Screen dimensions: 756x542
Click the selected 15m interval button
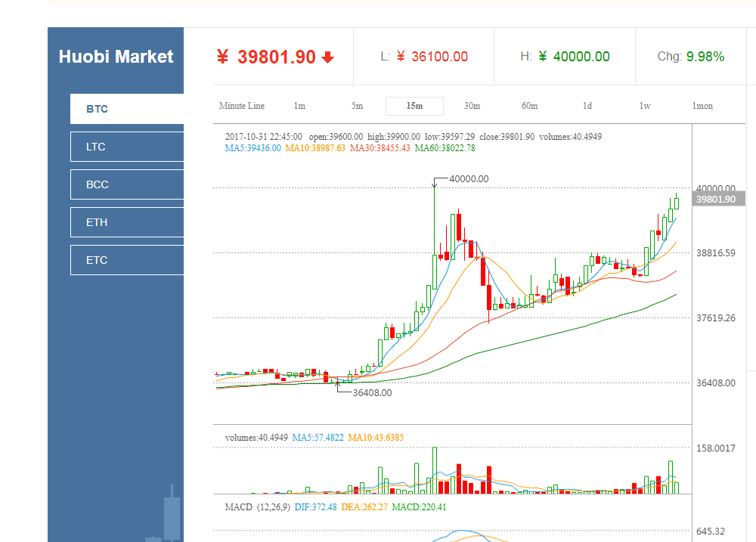pyautogui.click(x=414, y=106)
